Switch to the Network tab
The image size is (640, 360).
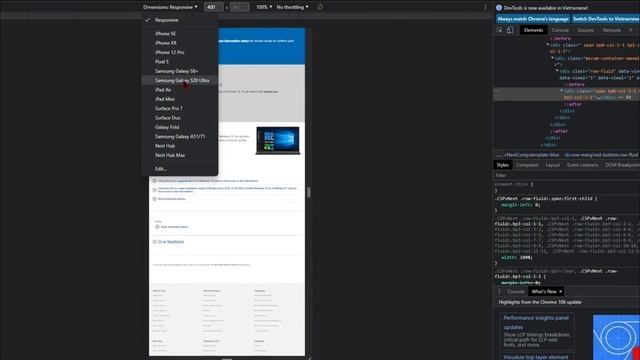coord(611,30)
